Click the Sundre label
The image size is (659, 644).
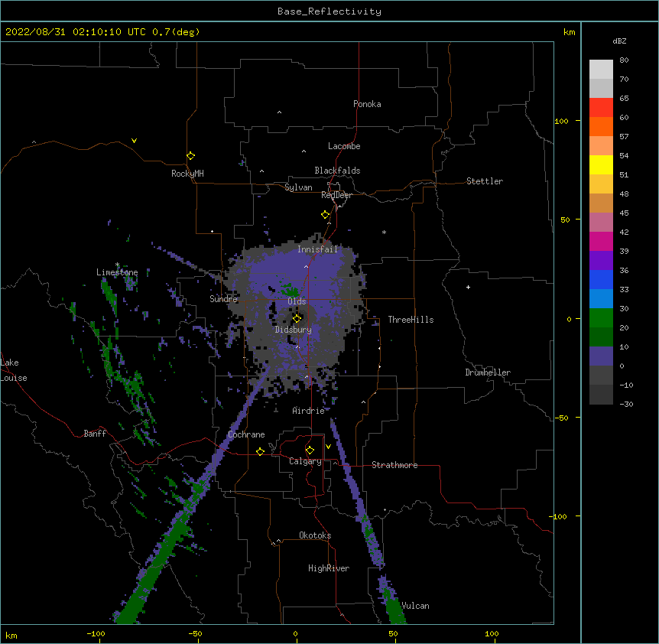(x=223, y=299)
